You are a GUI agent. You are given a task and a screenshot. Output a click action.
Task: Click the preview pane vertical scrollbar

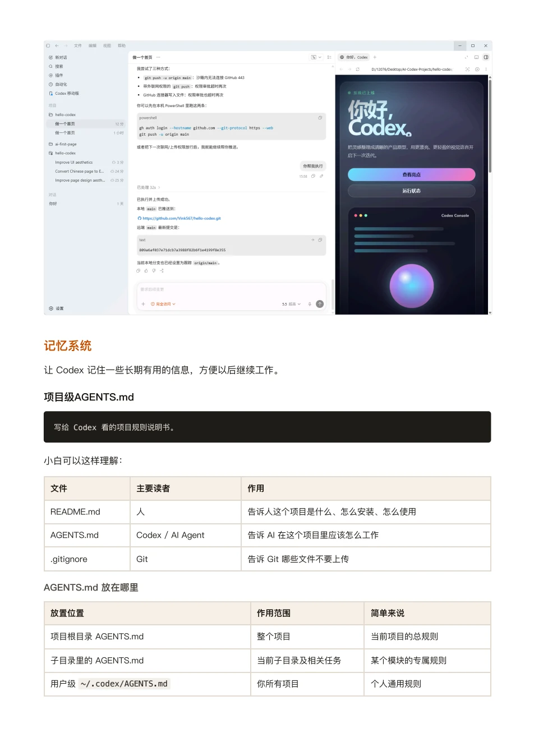(x=490, y=126)
